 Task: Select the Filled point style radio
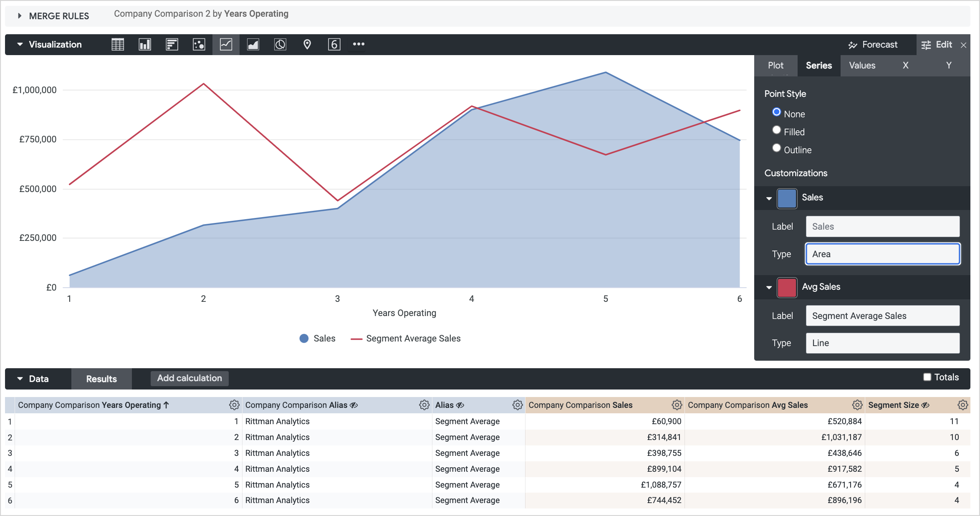point(776,130)
